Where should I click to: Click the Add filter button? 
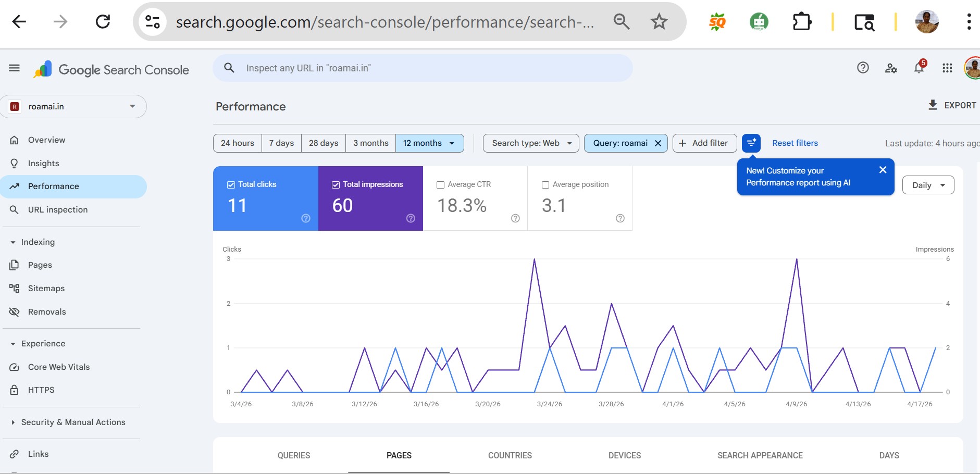[x=704, y=143]
